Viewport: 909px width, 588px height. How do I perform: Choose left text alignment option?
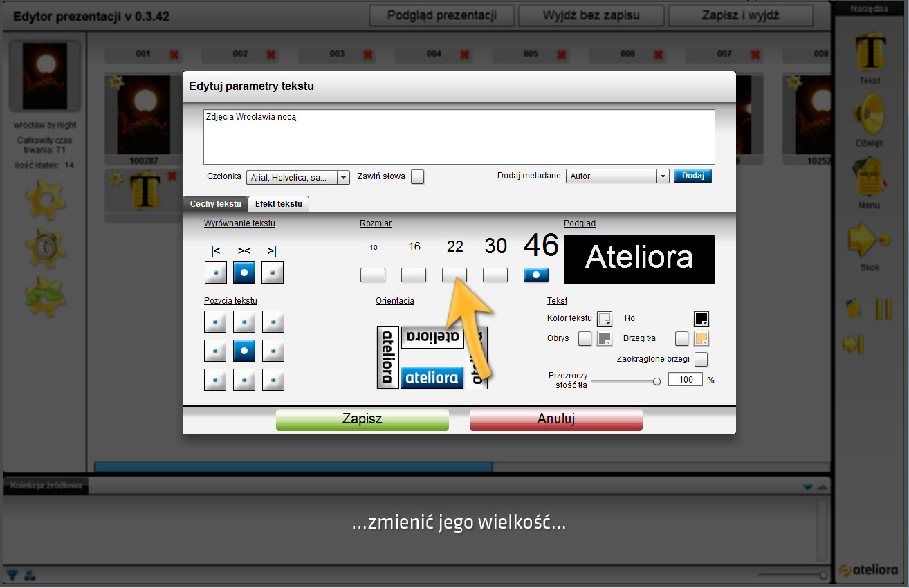[x=215, y=273]
